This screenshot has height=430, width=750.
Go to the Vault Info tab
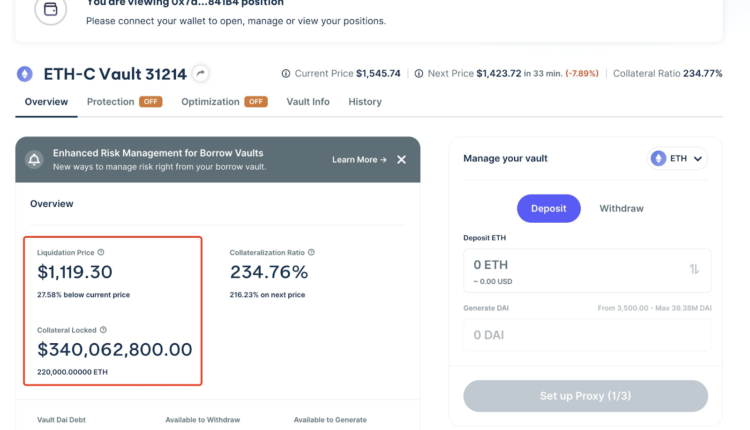307,102
